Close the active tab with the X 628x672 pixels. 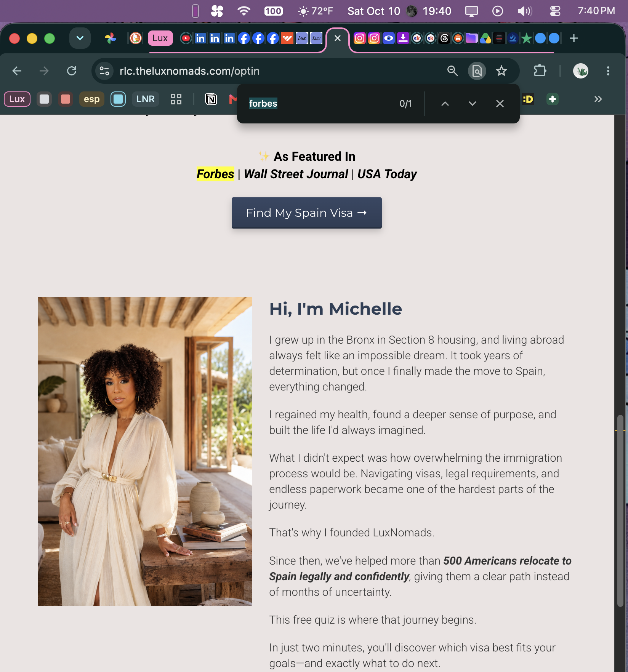pyautogui.click(x=338, y=38)
